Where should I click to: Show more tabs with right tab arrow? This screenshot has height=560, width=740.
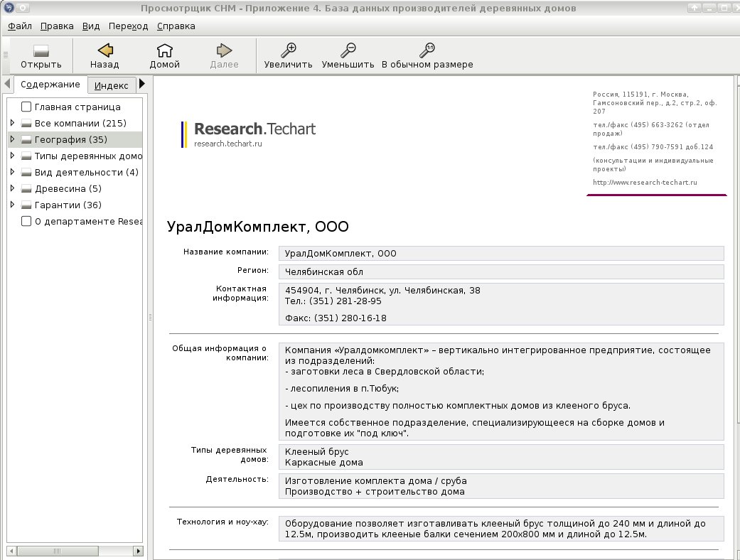coord(142,84)
